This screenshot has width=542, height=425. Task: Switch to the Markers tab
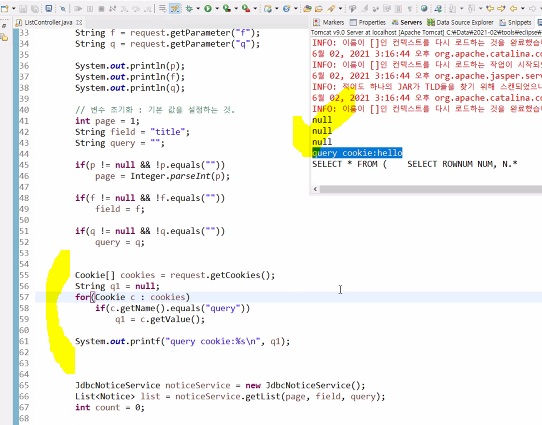tap(329, 22)
